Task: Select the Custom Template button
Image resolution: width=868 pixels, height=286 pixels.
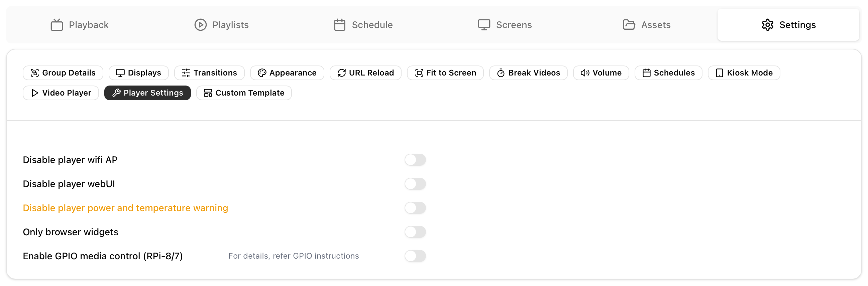Action: click(244, 93)
